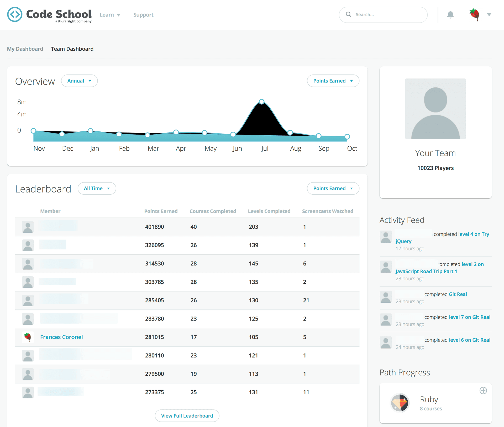Open the level 6 on Git Real link
Viewport: 504px width, 427px height.
469,340
